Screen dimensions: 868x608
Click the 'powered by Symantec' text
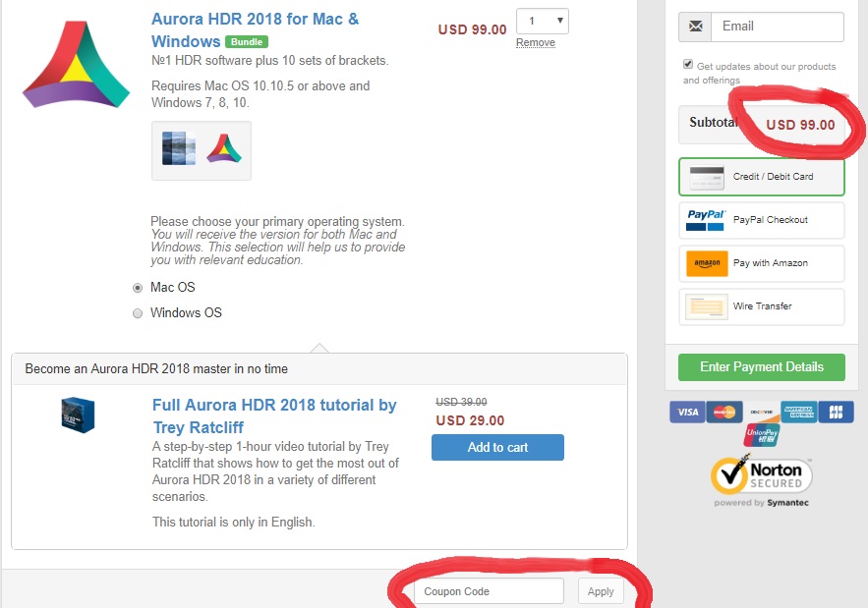click(761, 503)
